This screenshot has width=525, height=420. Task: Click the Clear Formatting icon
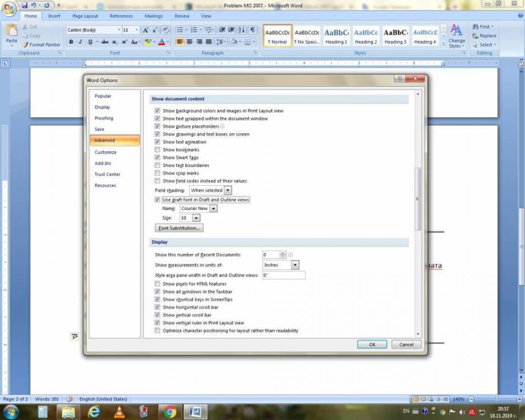click(x=166, y=30)
